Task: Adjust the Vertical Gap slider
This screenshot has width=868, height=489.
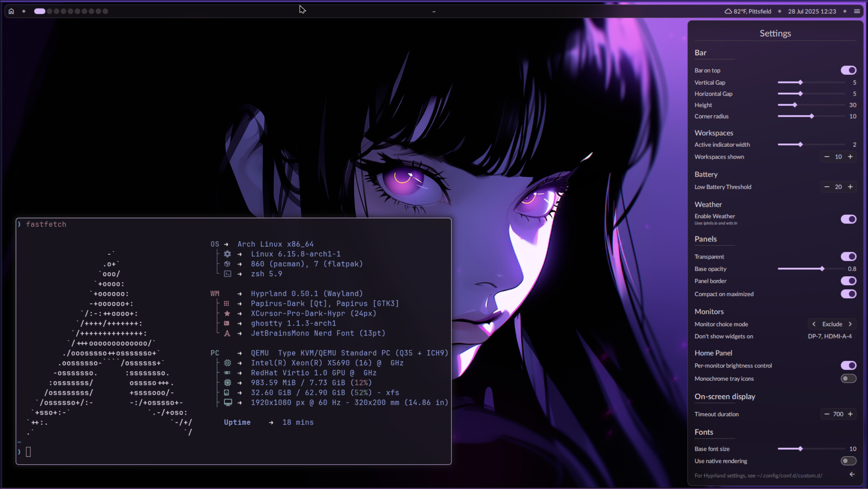Action: (x=811, y=82)
